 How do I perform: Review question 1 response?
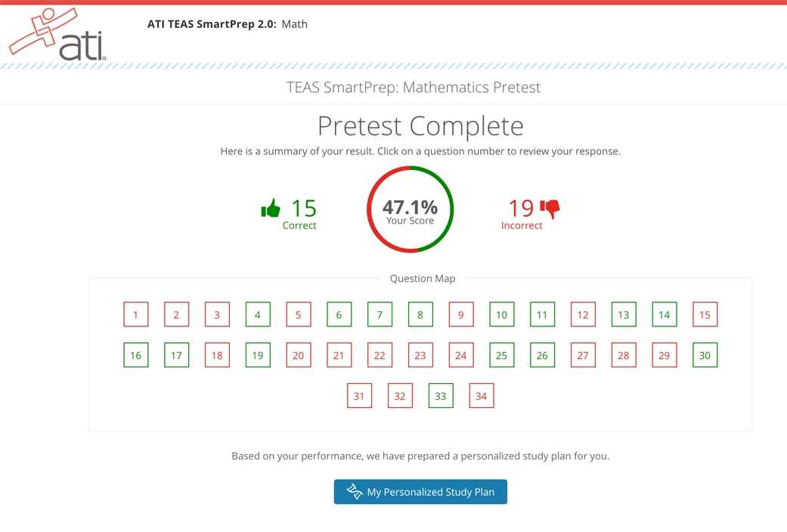click(x=135, y=314)
